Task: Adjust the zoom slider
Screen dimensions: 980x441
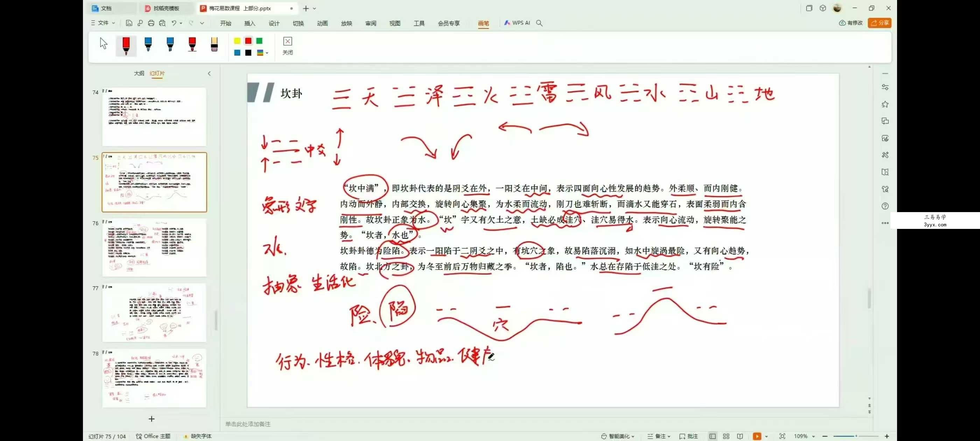Action: (x=856, y=436)
